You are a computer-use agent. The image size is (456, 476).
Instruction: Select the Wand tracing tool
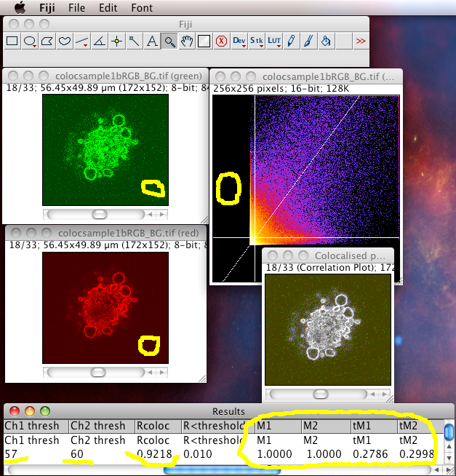click(x=134, y=41)
